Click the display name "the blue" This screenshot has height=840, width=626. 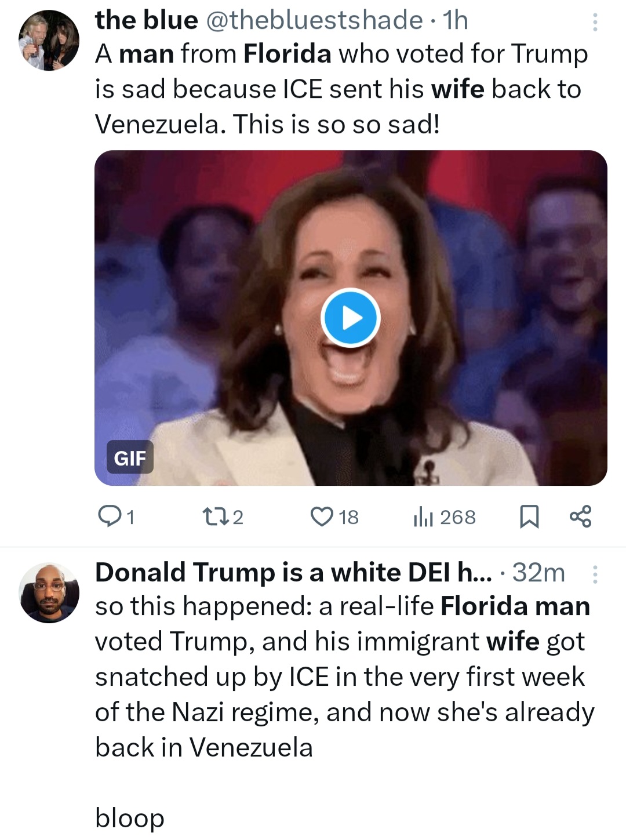pos(146,20)
